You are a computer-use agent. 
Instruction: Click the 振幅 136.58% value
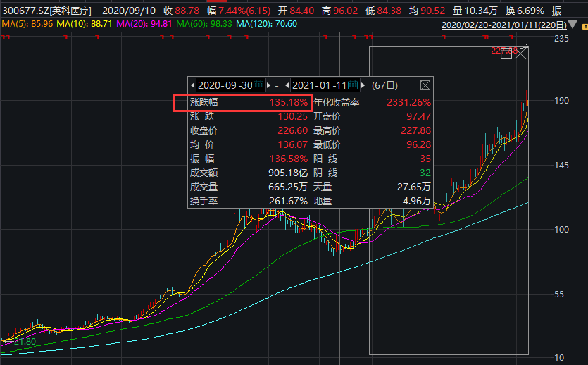pos(289,159)
